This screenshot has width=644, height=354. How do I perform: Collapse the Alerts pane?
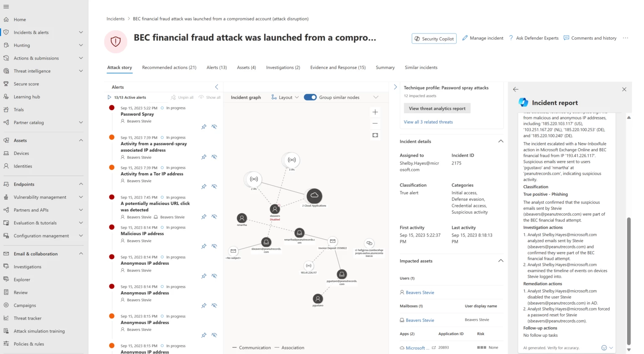click(217, 87)
